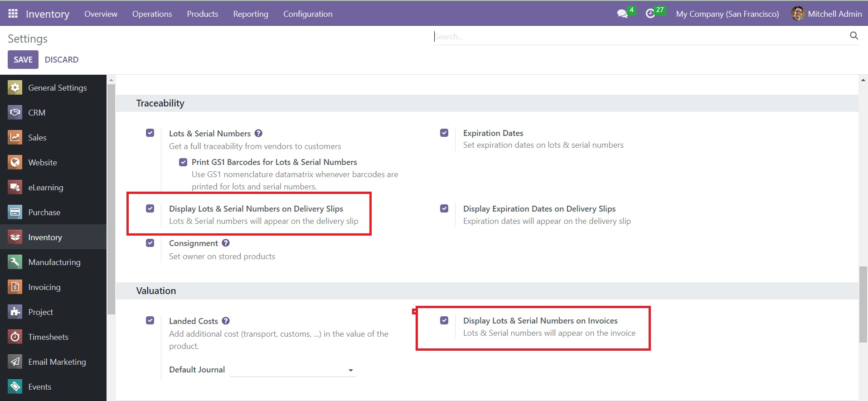Viewport: 868px width, 401px height.
Task: Go to Purchase settings section
Action: click(x=53, y=212)
